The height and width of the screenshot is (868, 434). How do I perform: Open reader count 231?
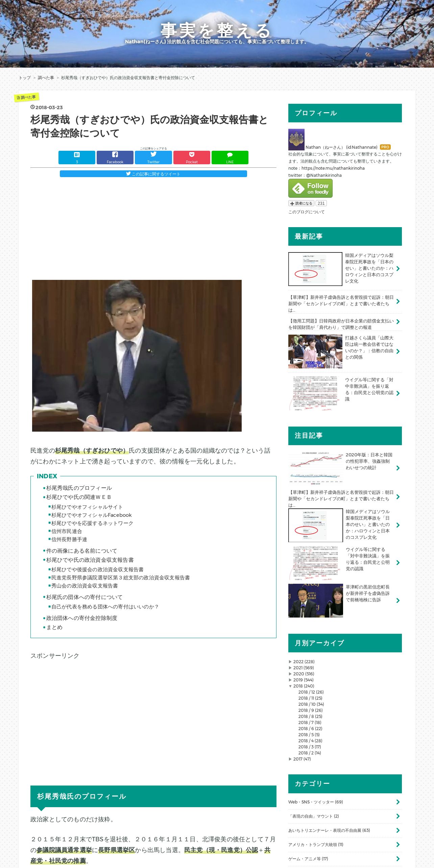click(x=321, y=203)
